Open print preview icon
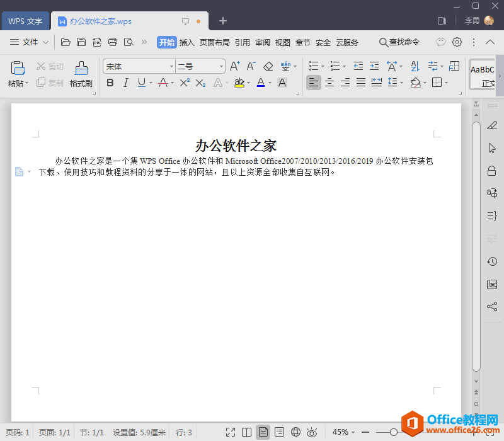The image size is (504, 441). point(129,42)
